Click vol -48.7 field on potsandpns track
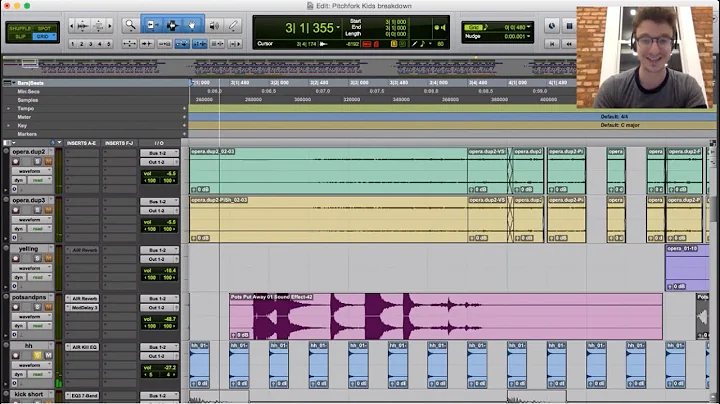Viewport: 720px width, 404px height. click(x=159, y=319)
